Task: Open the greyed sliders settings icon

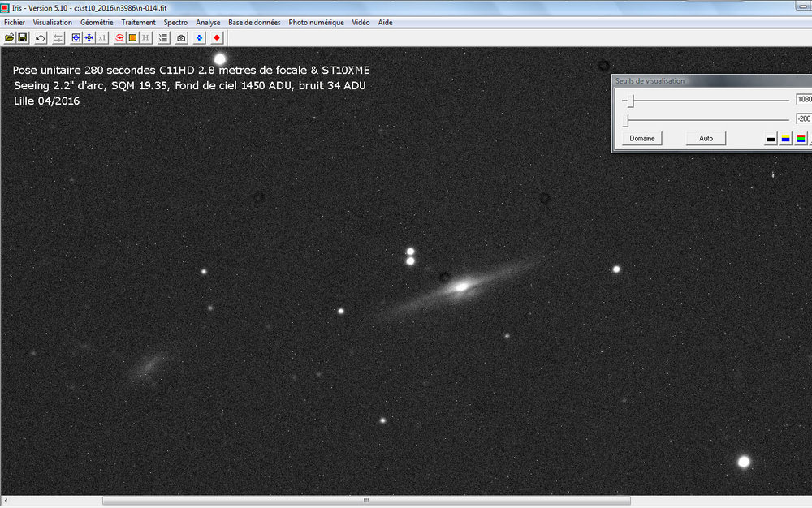Action: [58, 38]
